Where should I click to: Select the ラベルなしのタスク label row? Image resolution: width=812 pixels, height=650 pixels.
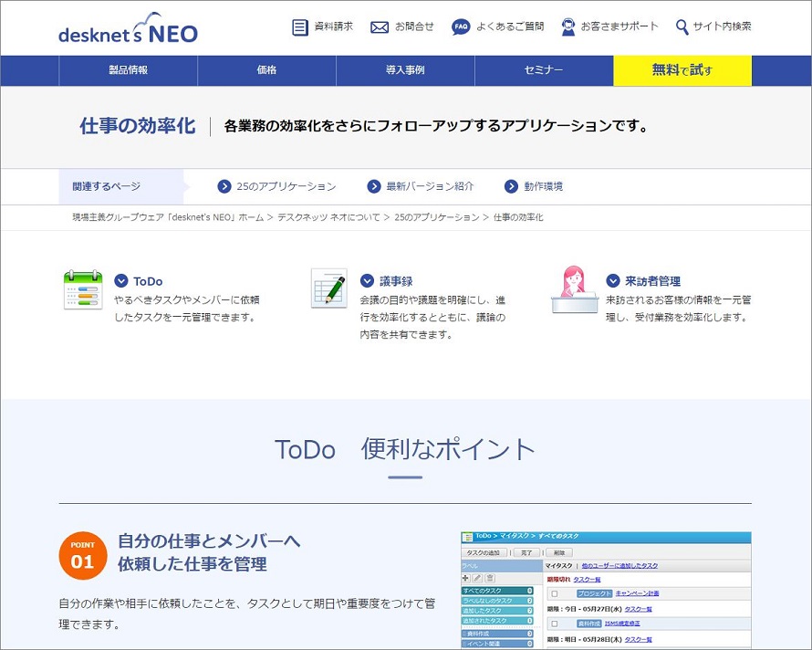pos(497,601)
